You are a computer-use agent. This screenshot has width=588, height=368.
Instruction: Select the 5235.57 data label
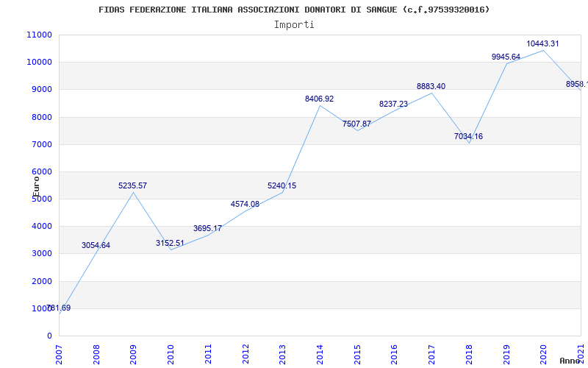click(132, 186)
